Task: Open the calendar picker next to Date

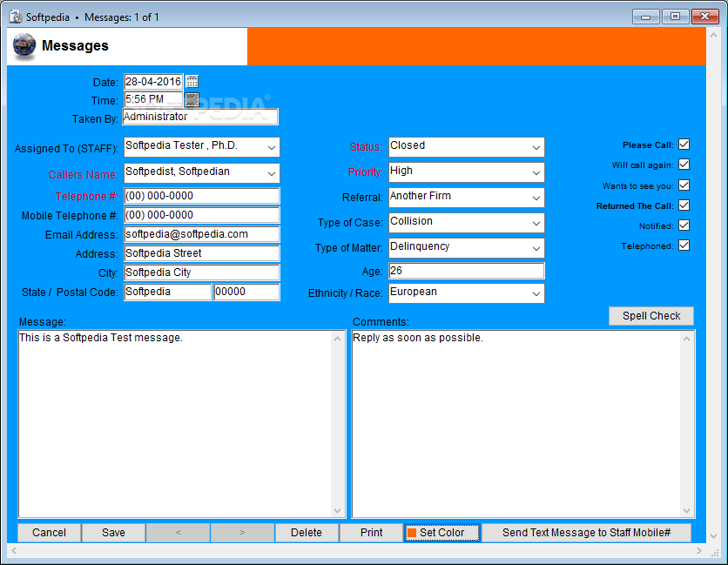Action: click(192, 82)
